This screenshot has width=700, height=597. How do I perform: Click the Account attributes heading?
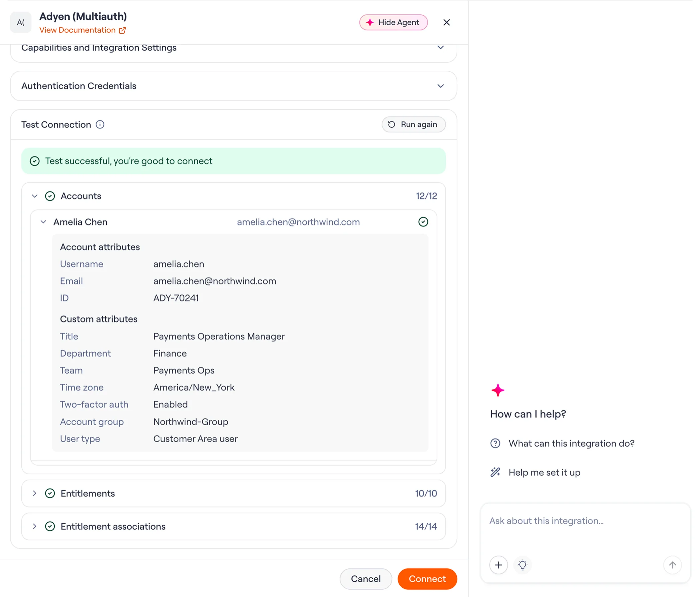[100, 247]
